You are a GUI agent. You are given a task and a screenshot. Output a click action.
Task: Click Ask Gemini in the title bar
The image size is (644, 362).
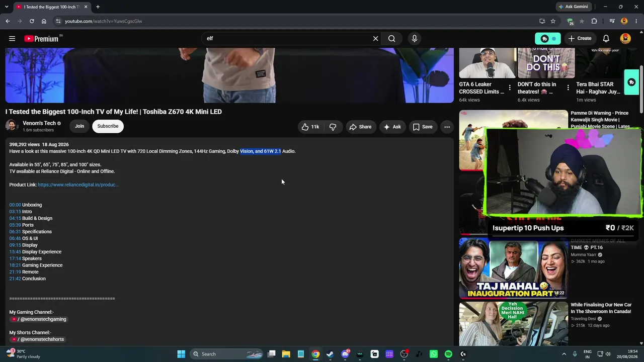click(x=573, y=7)
